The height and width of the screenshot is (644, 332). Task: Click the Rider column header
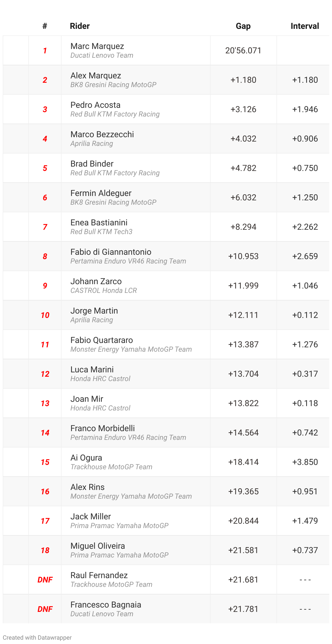pos(80,26)
